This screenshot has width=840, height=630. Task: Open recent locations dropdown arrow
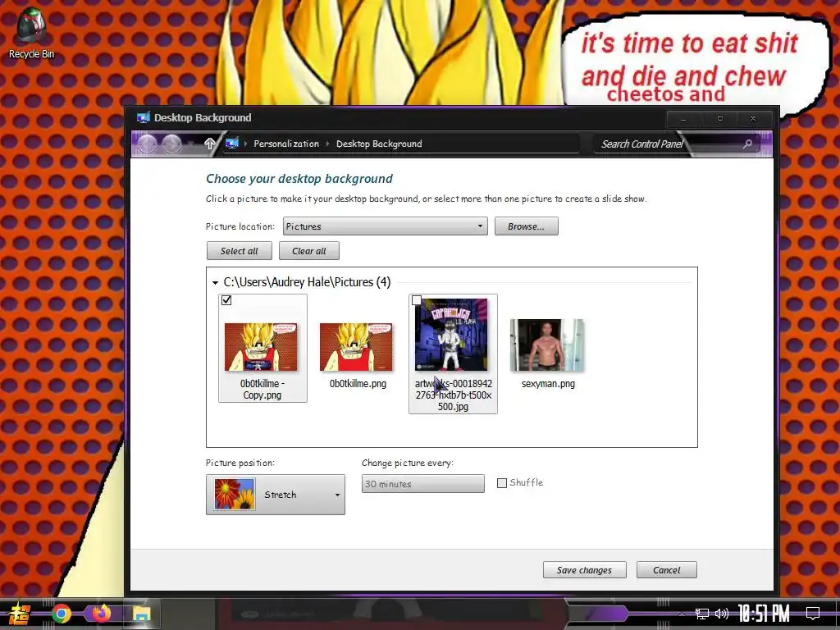(190, 144)
